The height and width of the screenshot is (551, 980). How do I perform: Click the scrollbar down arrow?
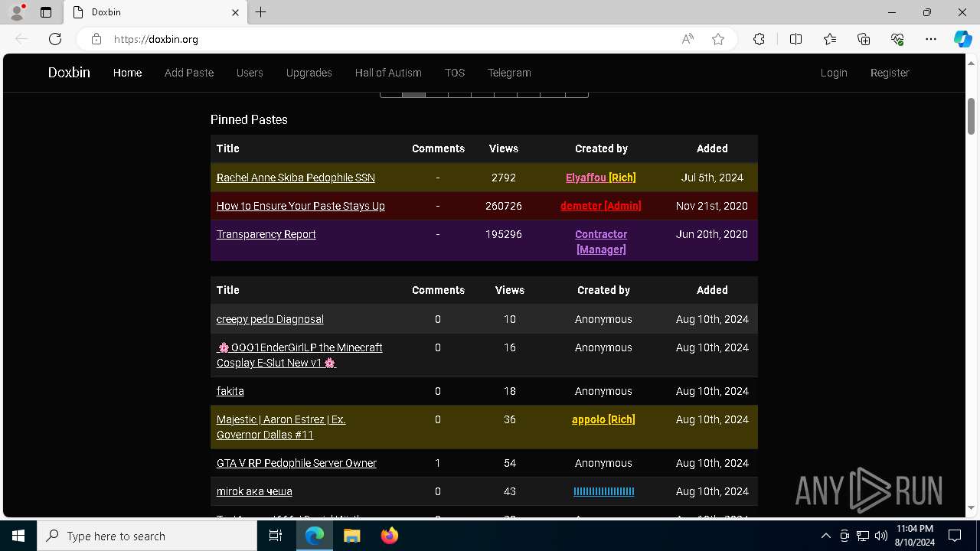point(971,507)
